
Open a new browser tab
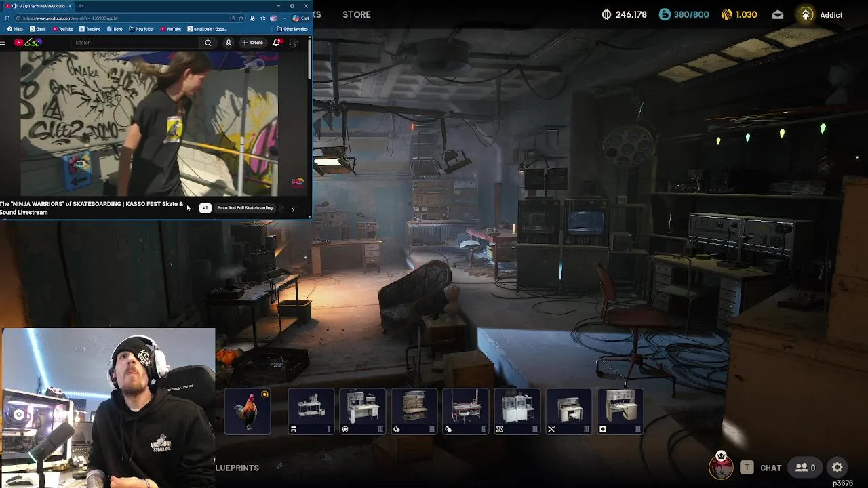pyautogui.click(x=81, y=6)
